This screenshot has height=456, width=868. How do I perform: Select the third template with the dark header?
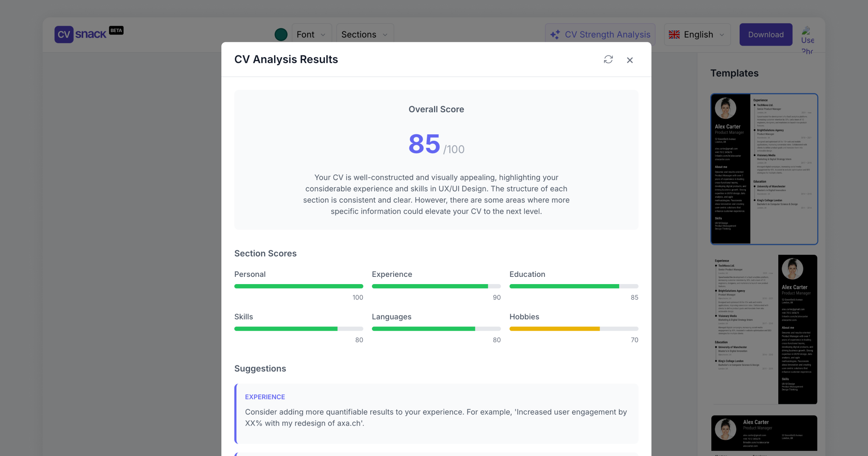pyautogui.click(x=764, y=435)
